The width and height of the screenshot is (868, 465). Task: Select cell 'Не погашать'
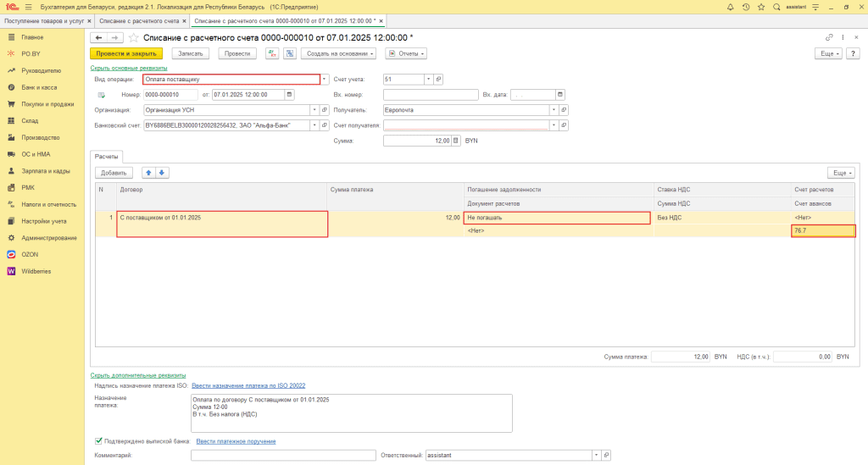click(558, 218)
